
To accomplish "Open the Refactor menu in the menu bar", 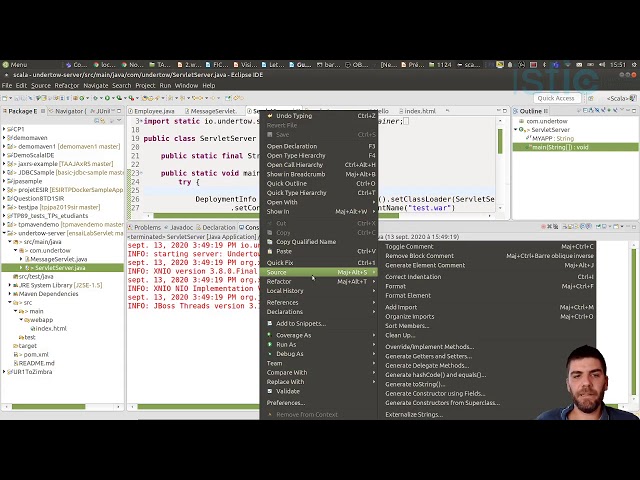I will click(x=66, y=85).
